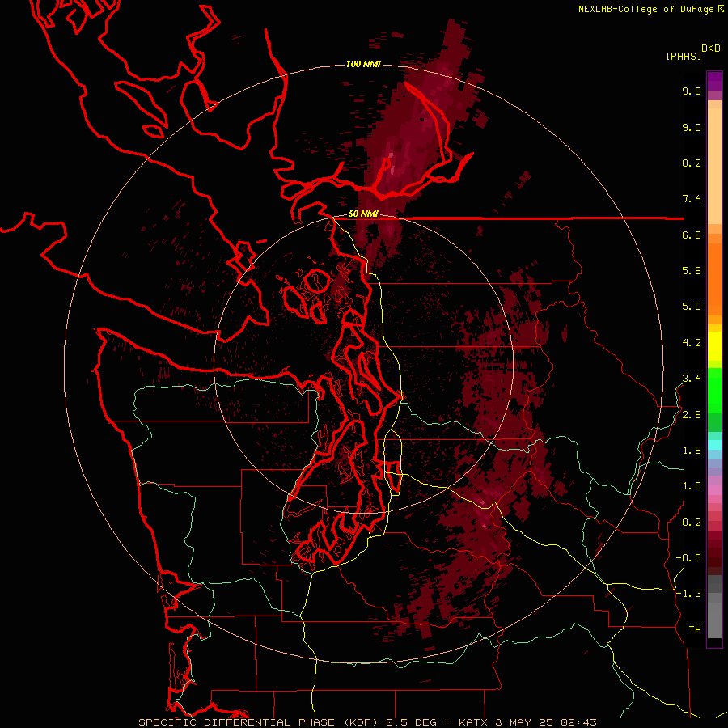Viewport: 728px width, 728px height.
Task: Click the 0.5 DEG elevation text
Action: click(x=412, y=722)
